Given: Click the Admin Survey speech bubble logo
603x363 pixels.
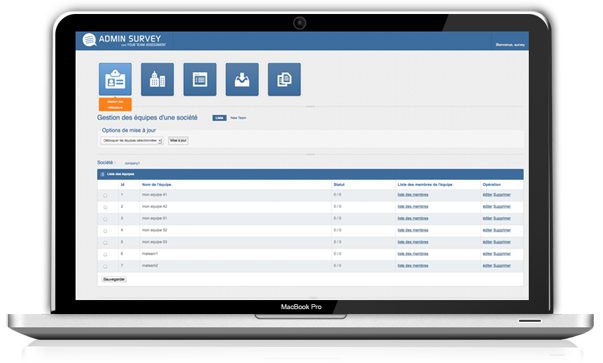Looking at the screenshot, I should pyautogui.click(x=89, y=40).
